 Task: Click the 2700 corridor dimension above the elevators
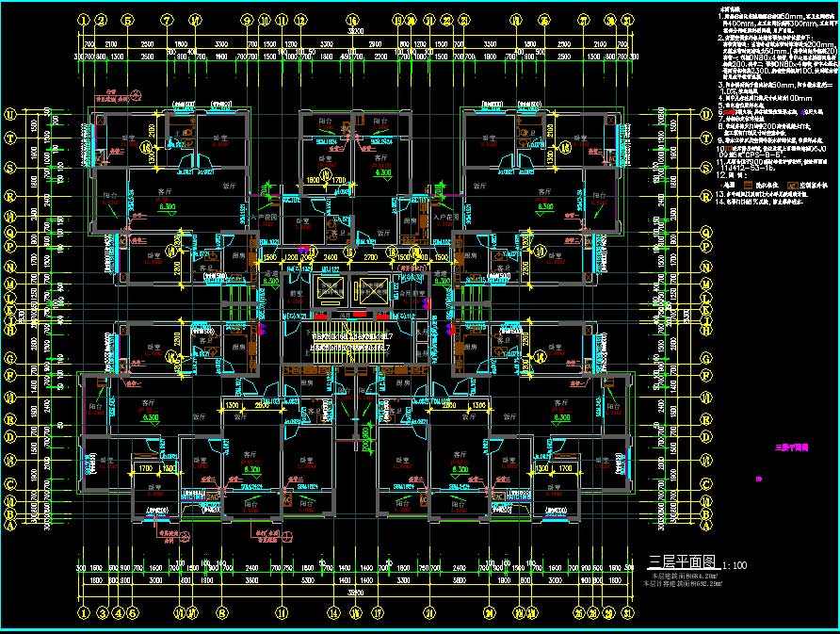[x=371, y=257]
